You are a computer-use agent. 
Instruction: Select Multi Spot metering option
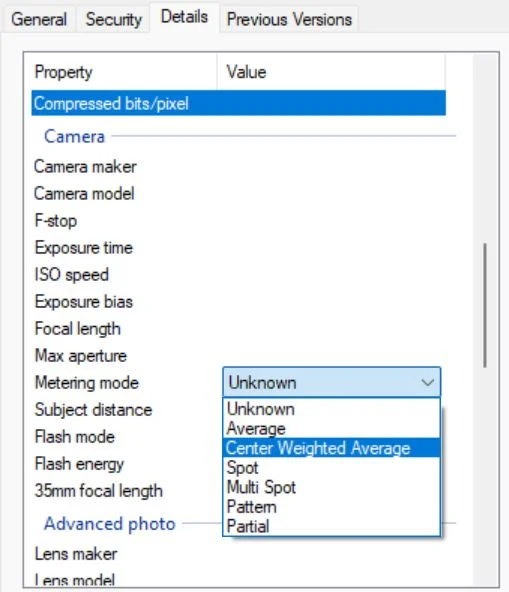(332, 487)
